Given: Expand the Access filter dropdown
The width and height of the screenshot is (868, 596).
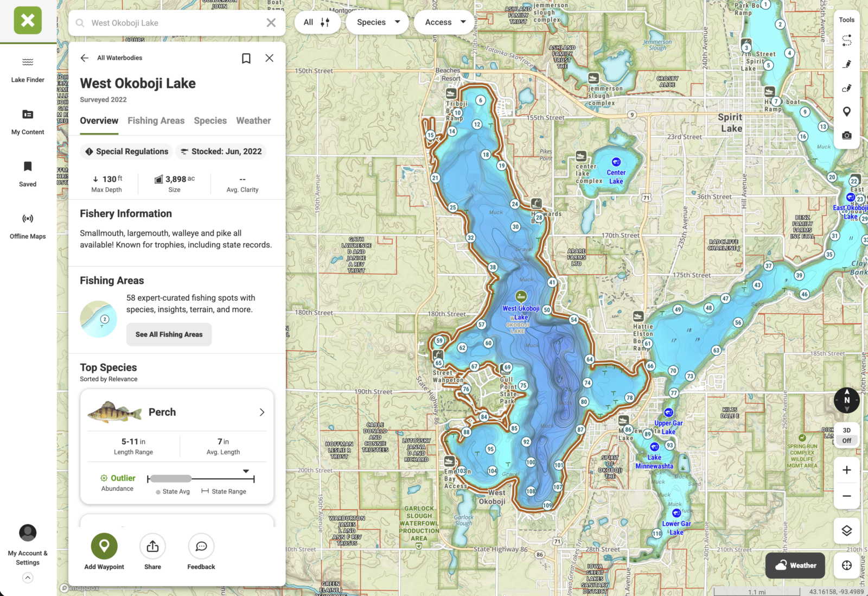Looking at the screenshot, I should 444,22.
